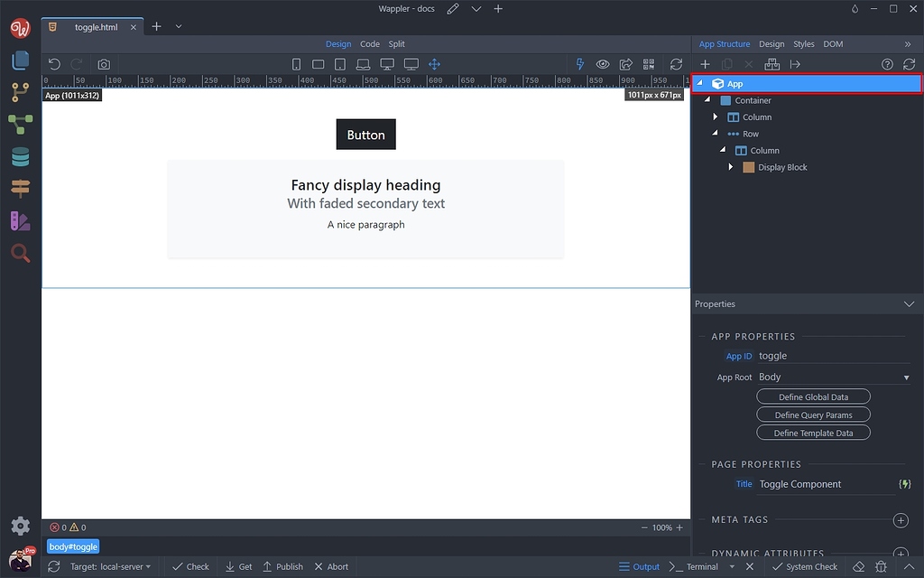Collapse the Properties section
The width and height of the screenshot is (924, 578).
click(x=910, y=303)
